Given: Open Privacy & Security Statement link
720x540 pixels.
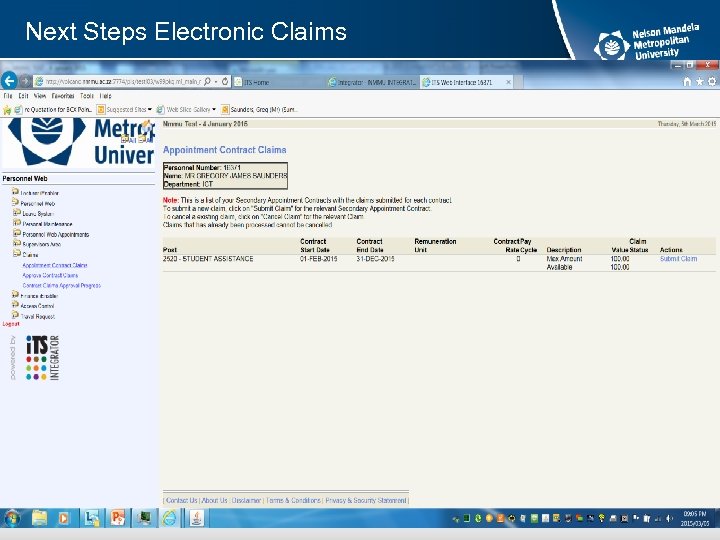Looking at the screenshot, I should click(x=366, y=501).
